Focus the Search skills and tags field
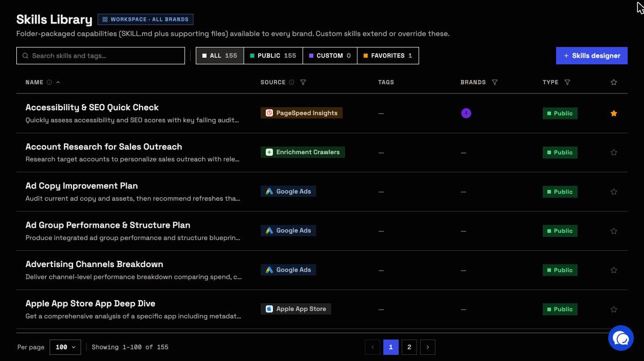Viewport: 644px width, 361px height. (101, 56)
